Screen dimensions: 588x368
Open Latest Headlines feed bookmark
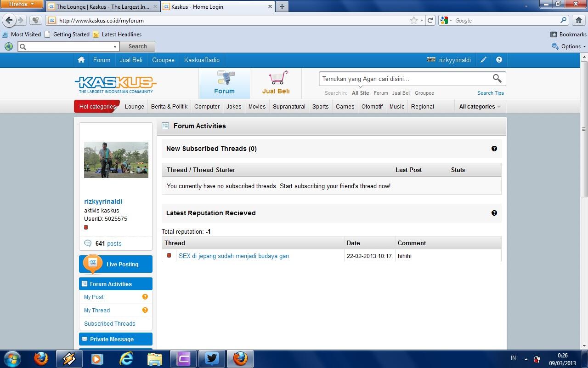pos(117,34)
